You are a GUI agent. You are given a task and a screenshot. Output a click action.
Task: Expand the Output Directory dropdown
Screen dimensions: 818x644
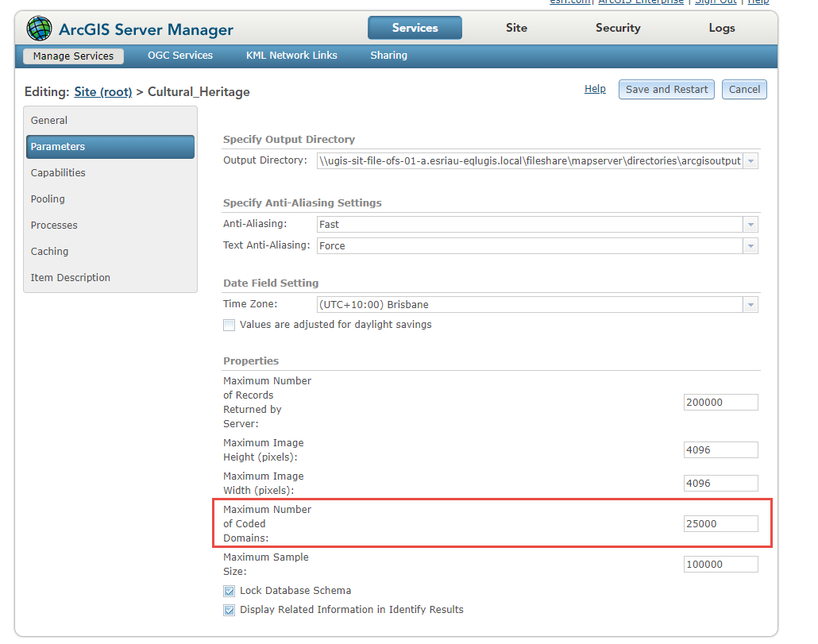coord(750,161)
